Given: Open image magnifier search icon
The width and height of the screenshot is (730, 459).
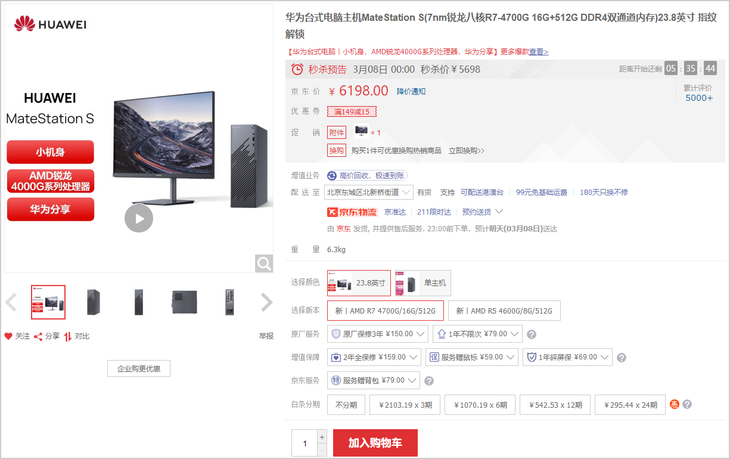Looking at the screenshot, I should coord(264,263).
